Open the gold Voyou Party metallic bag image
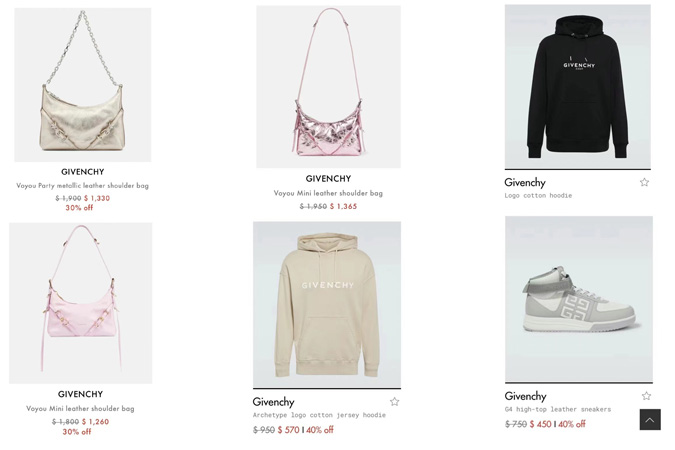Screen dimensions: 675x450 (x=83, y=85)
